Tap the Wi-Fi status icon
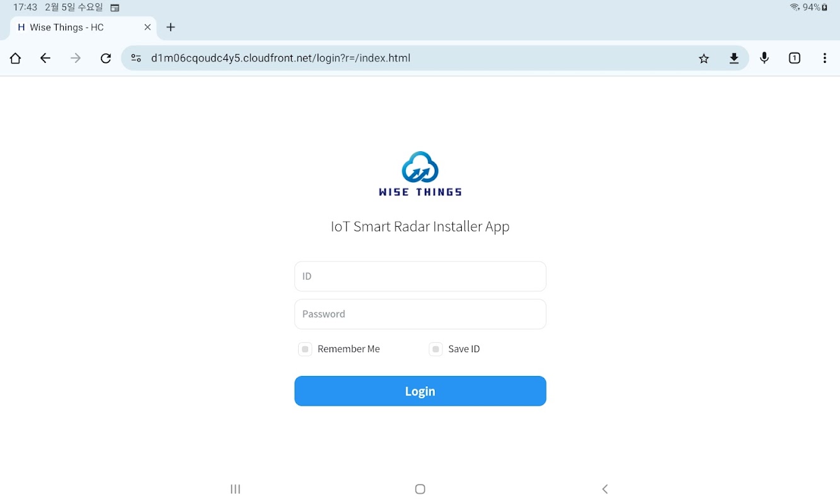The height and width of the screenshot is (504, 840). click(x=795, y=8)
